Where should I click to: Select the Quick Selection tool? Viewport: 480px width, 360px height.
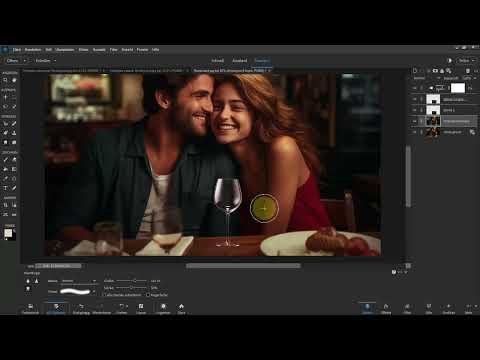click(14, 107)
